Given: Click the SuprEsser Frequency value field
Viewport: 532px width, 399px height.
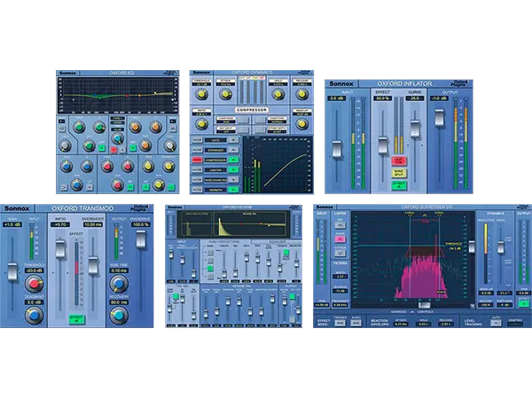Looking at the screenshot, I should 340,305.
